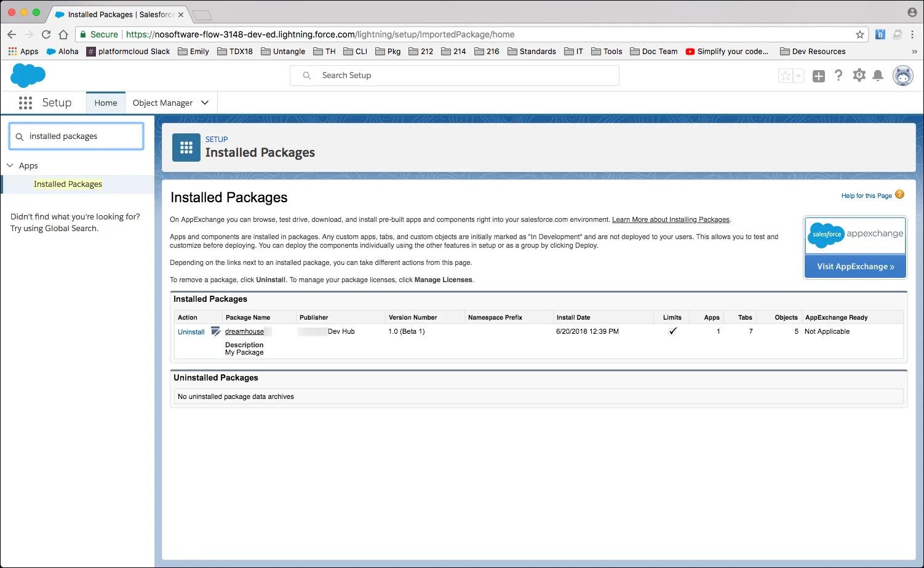
Task: Open the CLI bookmarks folder
Action: pos(355,52)
